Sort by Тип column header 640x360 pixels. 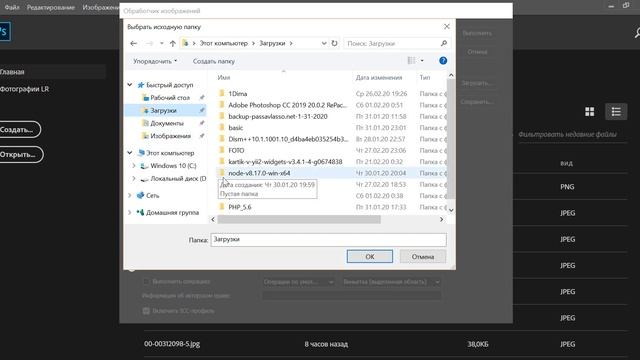coord(425,77)
